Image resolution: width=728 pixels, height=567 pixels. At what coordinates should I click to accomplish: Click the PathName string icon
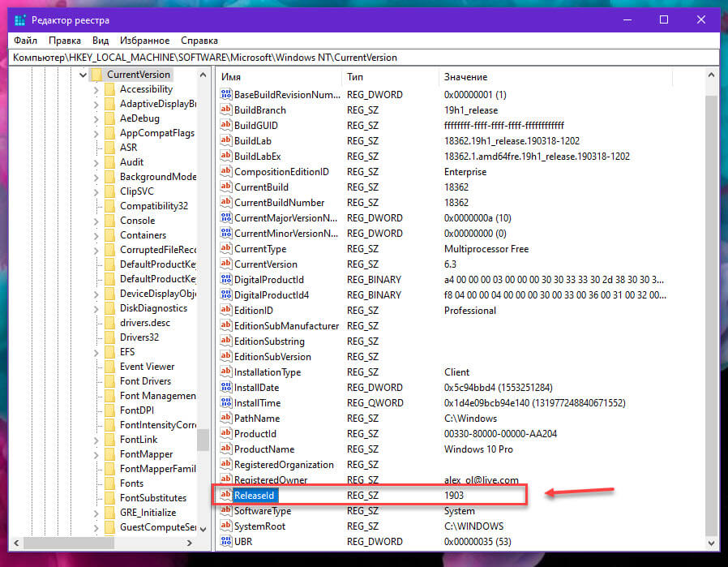225,418
